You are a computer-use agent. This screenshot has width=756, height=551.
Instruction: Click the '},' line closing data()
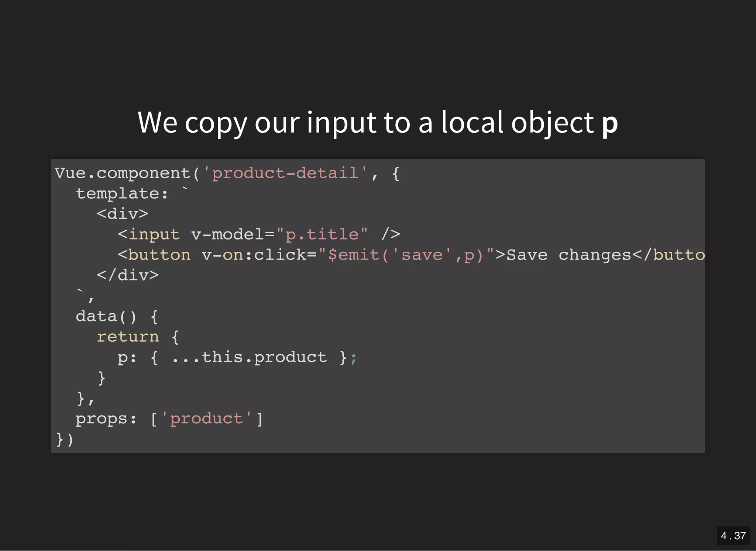85,399
